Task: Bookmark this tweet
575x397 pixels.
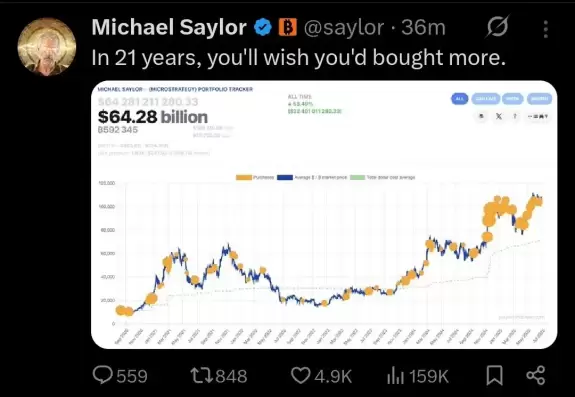Action: [x=495, y=376]
